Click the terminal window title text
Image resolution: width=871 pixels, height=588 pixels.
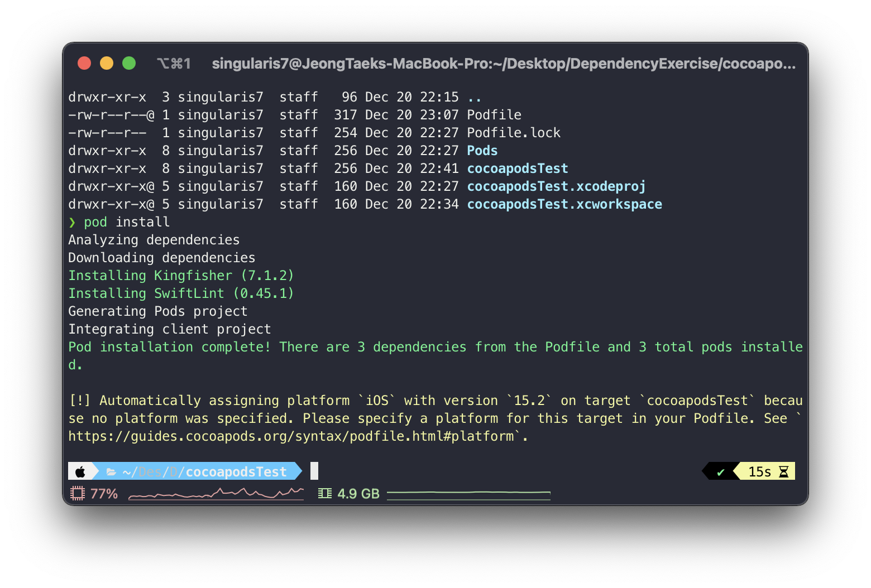tap(504, 64)
